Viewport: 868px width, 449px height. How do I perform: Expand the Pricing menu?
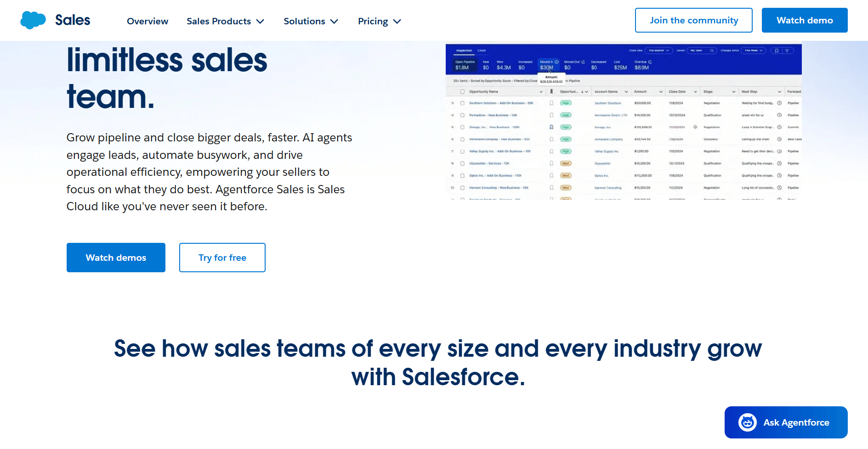click(x=380, y=21)
